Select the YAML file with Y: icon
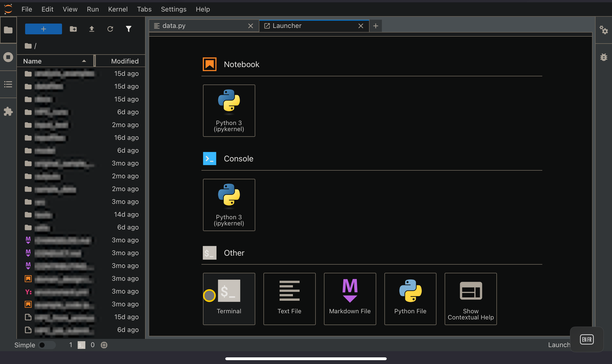Screen dimensions: 612x364 tap(81, 292)
